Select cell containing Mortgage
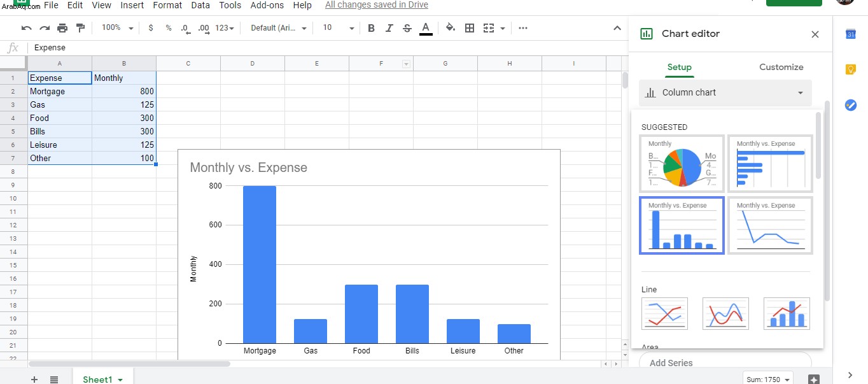This screenshot has height=384, width=868. coord(60,91)
